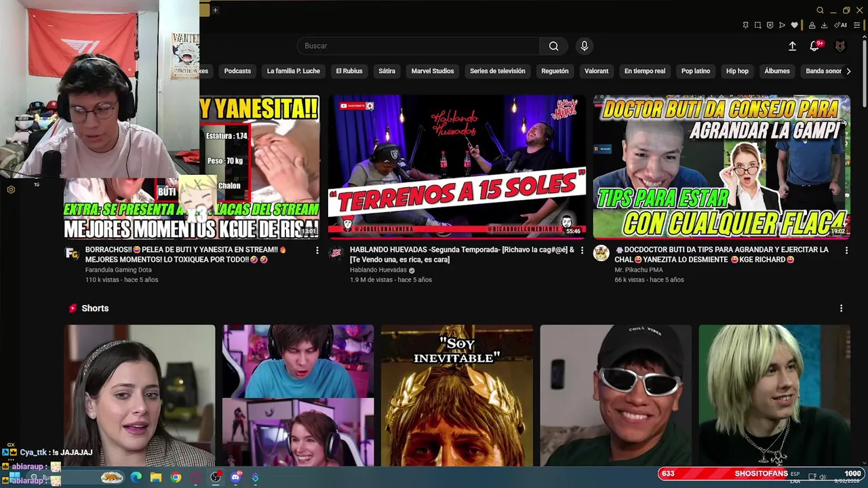Visit Hablando Huevadas channel name

(378, 270)
